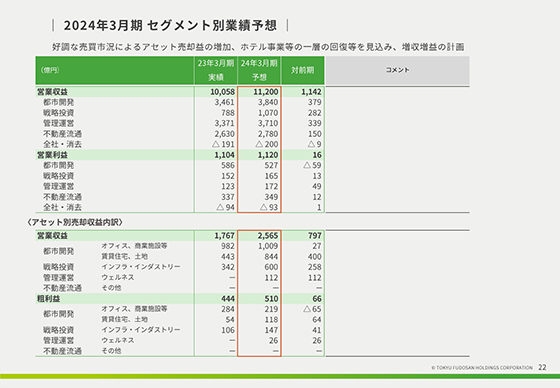The image size is (560, 388).
Task: Click the forecast value 11,200
Action: (266, 92)
